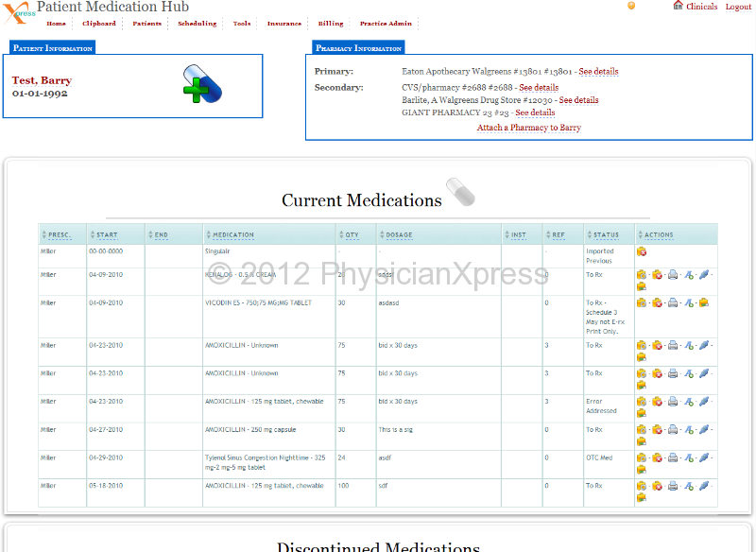756x552 pixels.
Task: Print the Kenalog cream prescription
Action: click(672, 275)
